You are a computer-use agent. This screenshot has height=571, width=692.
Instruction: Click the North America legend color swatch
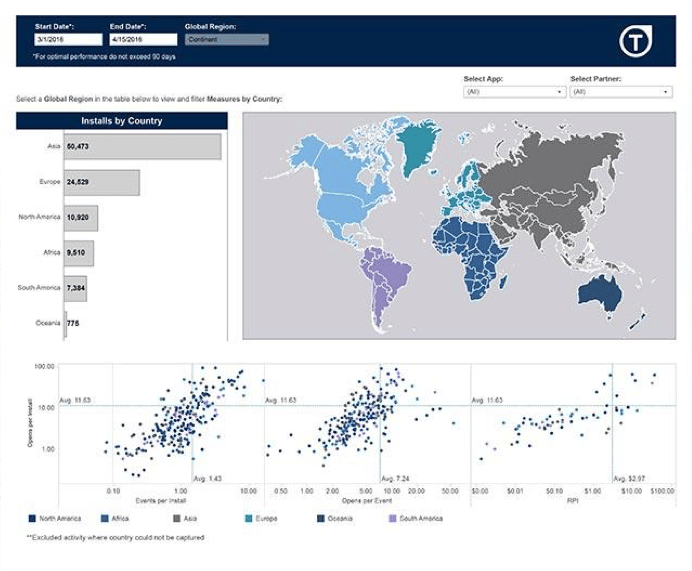point(32,518)
